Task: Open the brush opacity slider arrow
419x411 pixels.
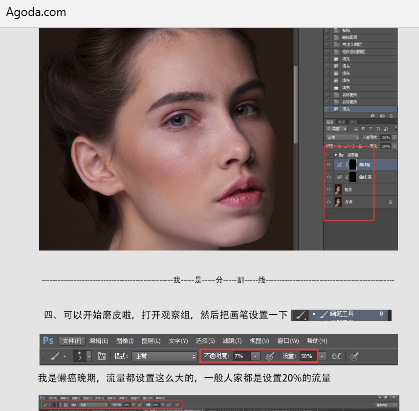Action: (255, 356)
